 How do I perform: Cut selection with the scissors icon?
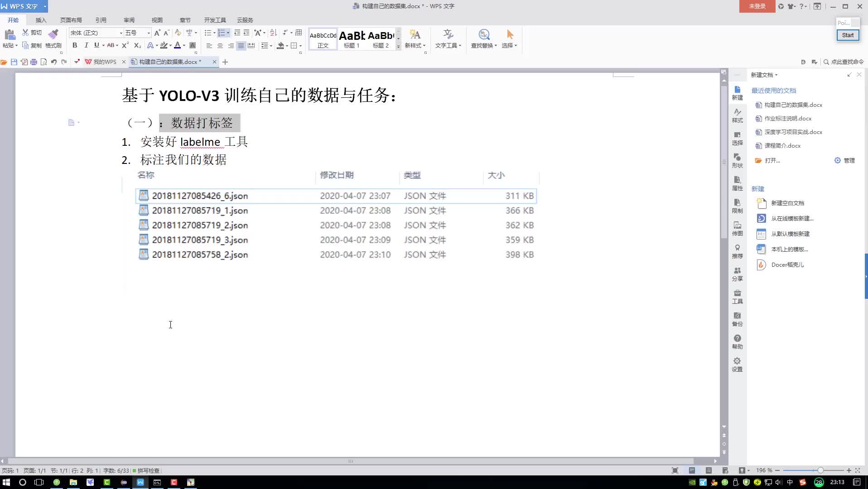point(25,33)
